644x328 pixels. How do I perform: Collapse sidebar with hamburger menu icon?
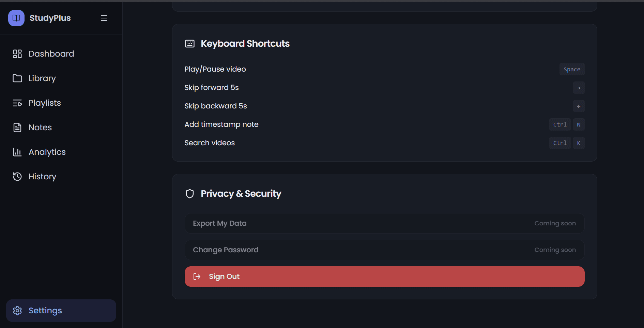(104, 18)
